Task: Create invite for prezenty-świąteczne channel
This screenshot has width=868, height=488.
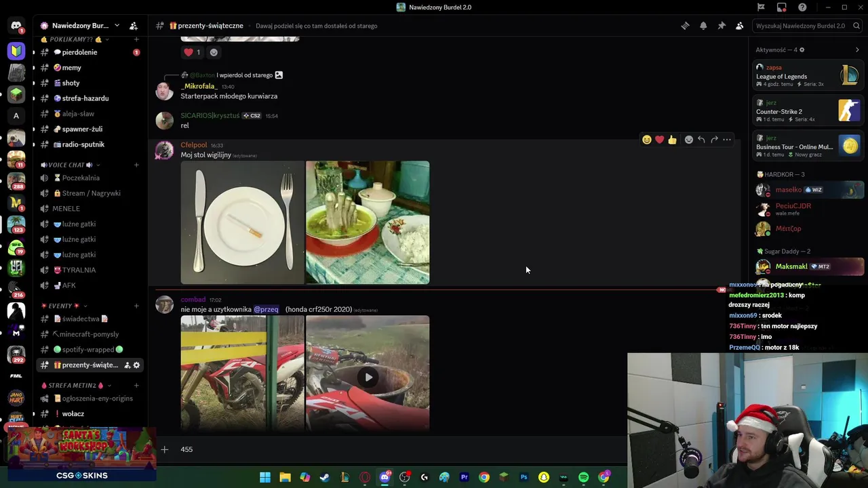Action: click(x=126, y=365)
